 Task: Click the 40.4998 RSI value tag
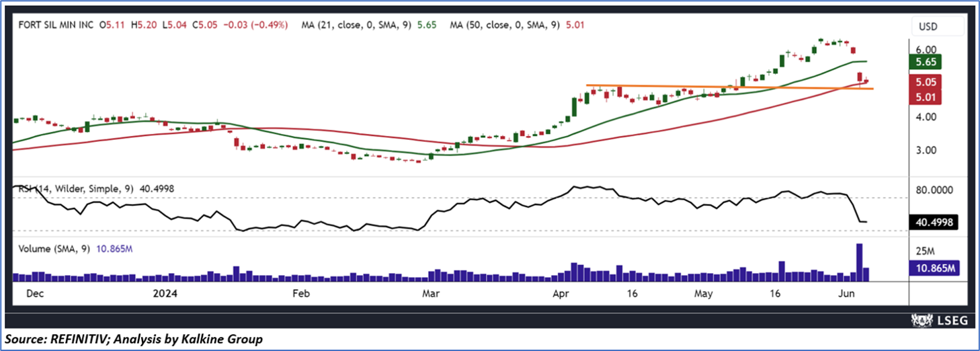932,222
